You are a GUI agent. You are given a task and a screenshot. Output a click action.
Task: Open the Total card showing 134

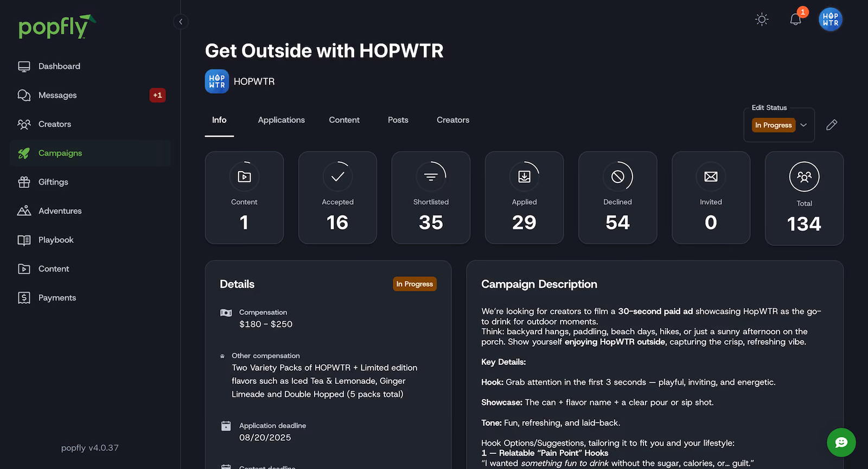[804, 198]
